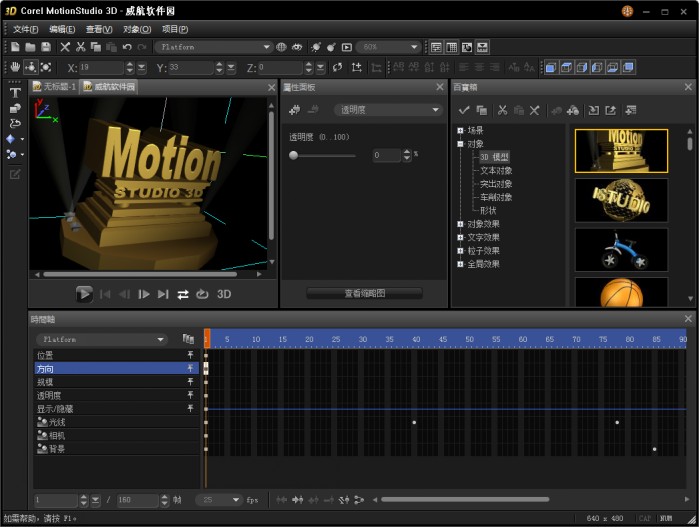Screen dimensions: 699x527
Task: Open the timeline Platform dropdown
Action: point(102,339)
